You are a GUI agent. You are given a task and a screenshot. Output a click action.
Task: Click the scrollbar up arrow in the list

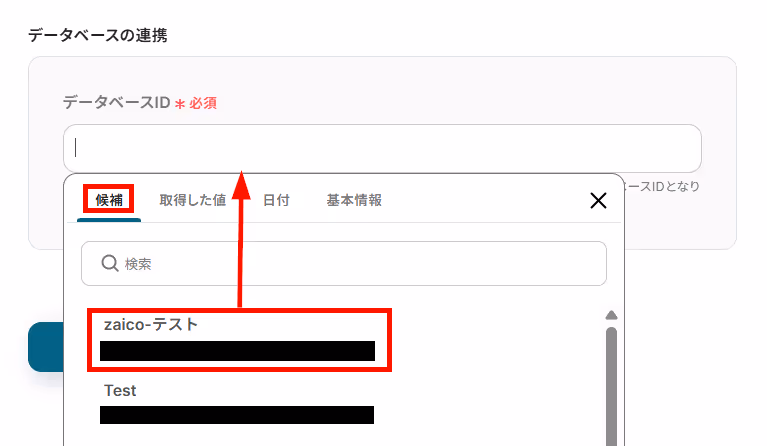(611, 315)
